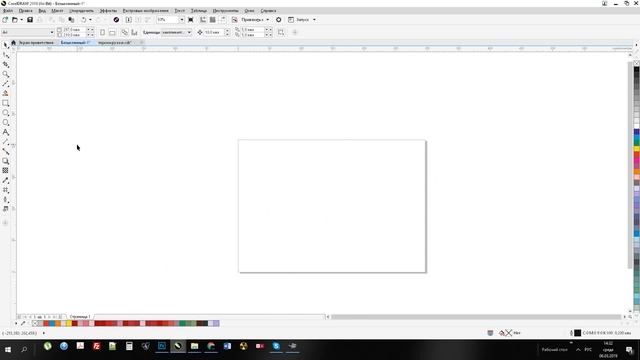640x360 pixels.
Task: Switch to the Страница 1 page tab
Action: (80, 317)
